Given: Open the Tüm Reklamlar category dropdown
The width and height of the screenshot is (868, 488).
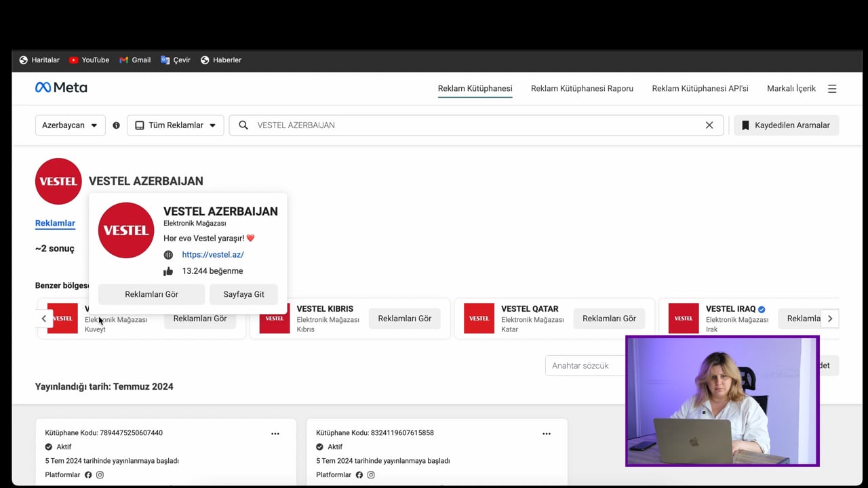Looking at the screenshot, I should click(x=176, y=125).
